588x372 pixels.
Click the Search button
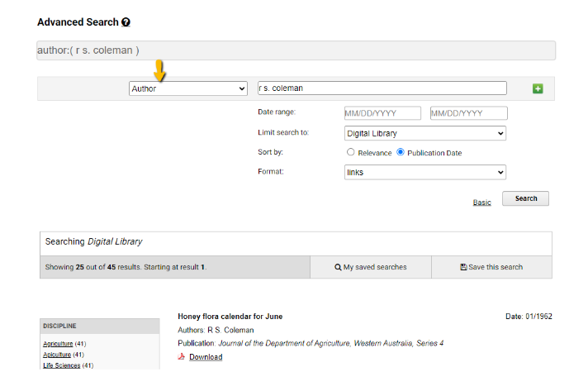point(525,198)
